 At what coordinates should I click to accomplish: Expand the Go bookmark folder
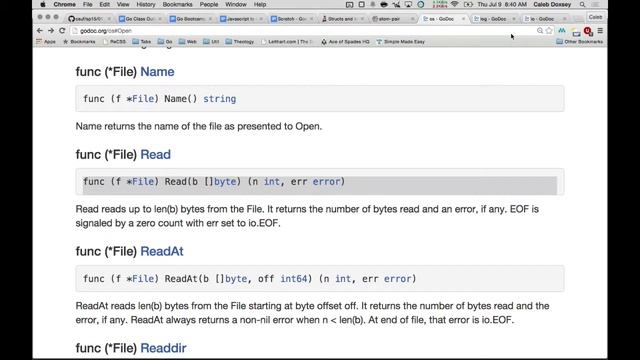[x=165, y=42]
